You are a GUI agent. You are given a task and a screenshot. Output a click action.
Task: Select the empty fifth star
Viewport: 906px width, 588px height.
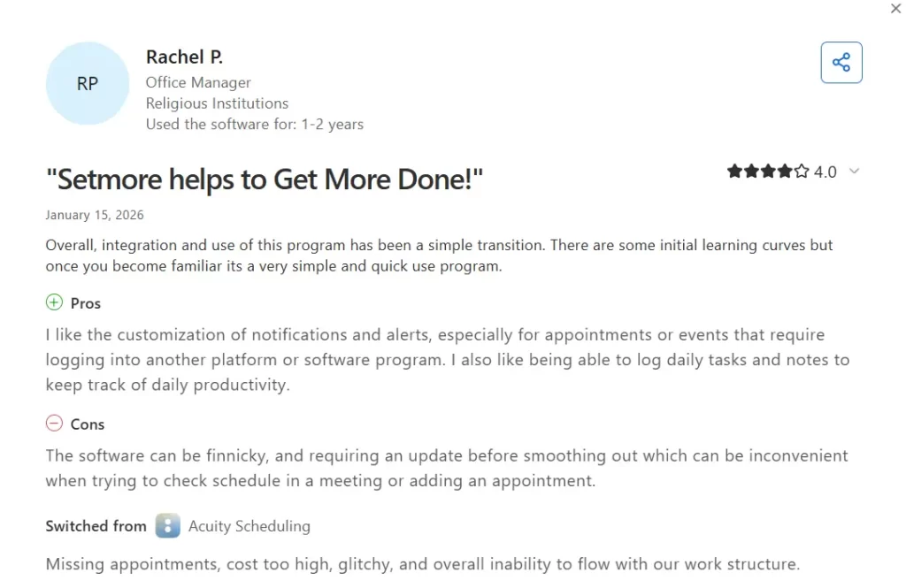(x=800, y=171)
